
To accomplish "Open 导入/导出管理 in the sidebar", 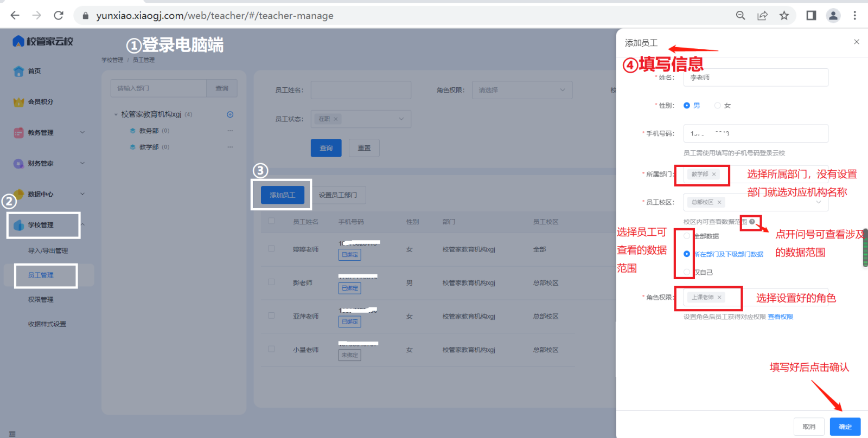I will pyautogui.click(x=48, y=250).
